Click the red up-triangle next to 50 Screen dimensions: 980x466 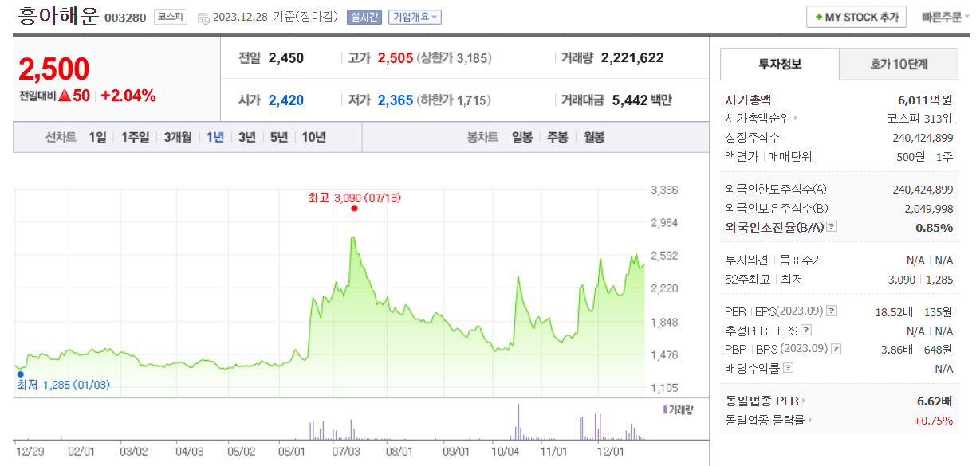click(x=64, y=96)
